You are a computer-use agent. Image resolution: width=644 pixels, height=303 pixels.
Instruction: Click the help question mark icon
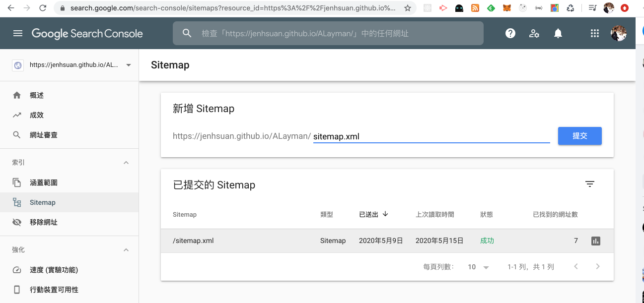(510, 33)
